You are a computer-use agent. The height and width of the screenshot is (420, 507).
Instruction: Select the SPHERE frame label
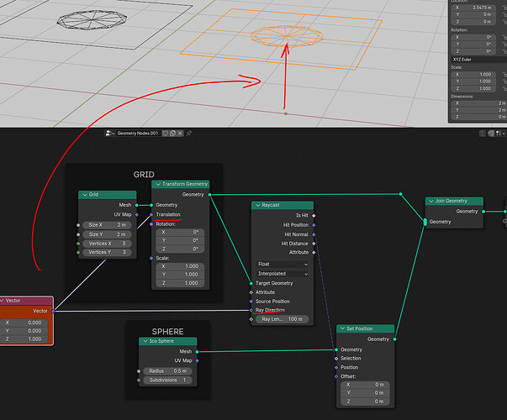point(168,332)
